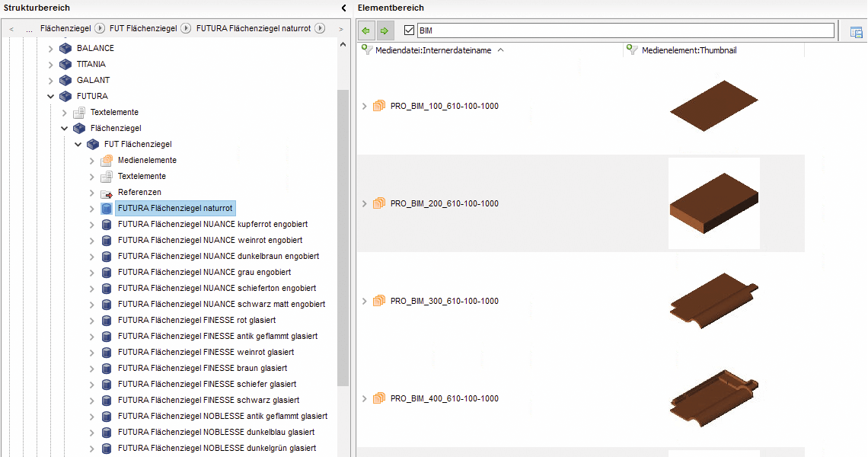Click the GALANT cube icon
868x457 pixels.
click(x=65, y=80)
